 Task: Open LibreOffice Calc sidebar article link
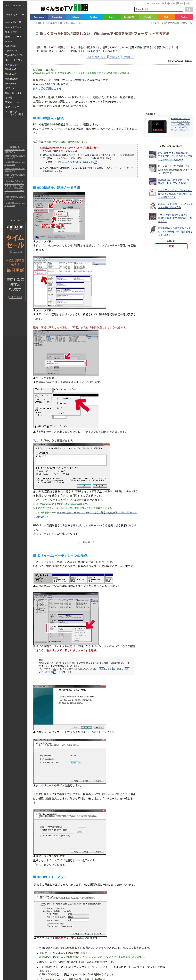15,187
